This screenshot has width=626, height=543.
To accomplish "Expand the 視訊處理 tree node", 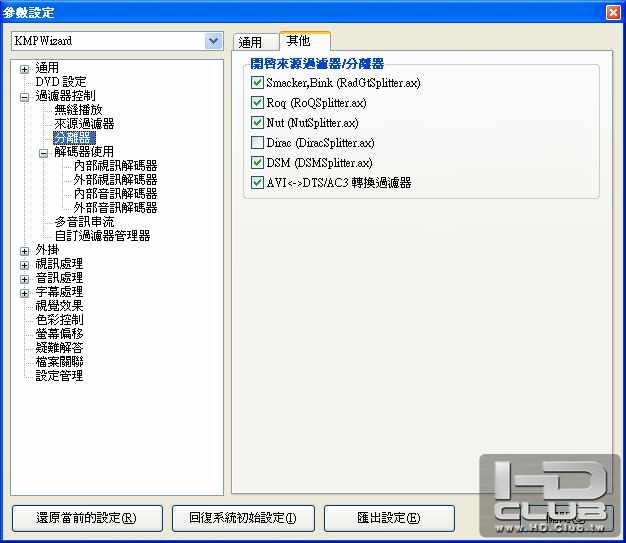I will (24, 265).
